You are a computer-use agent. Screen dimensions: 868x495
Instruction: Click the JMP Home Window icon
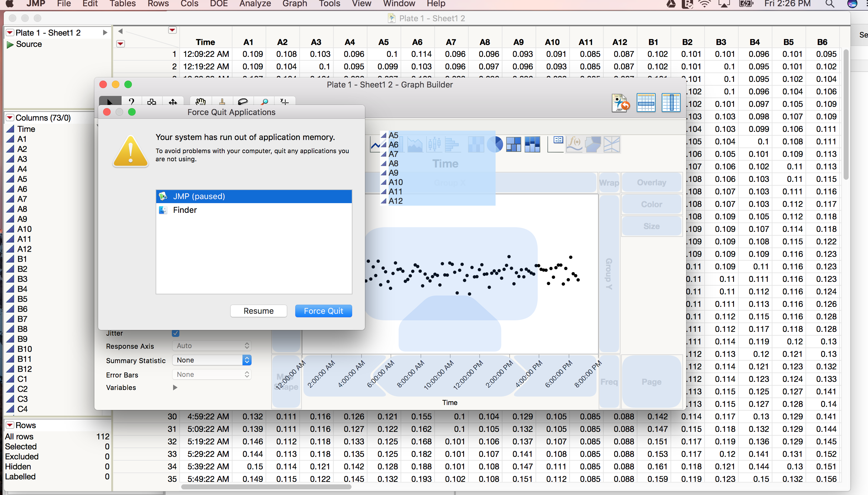click(x=621, y=103)
